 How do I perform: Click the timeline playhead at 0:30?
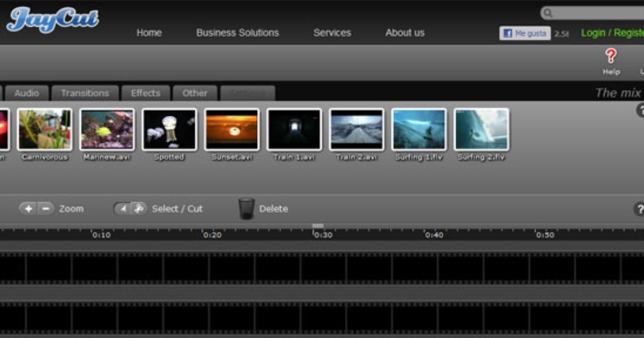click(318, 226)
